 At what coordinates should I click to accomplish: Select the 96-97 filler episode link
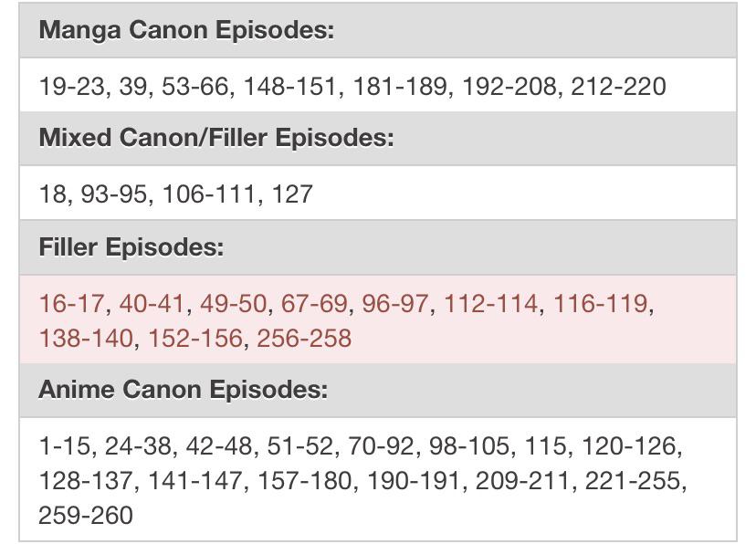[x=395, y=303]
